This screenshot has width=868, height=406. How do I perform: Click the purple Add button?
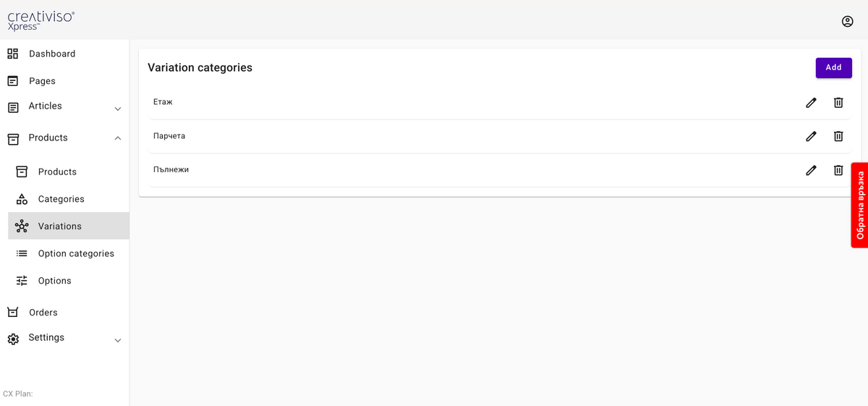(834, 67)
